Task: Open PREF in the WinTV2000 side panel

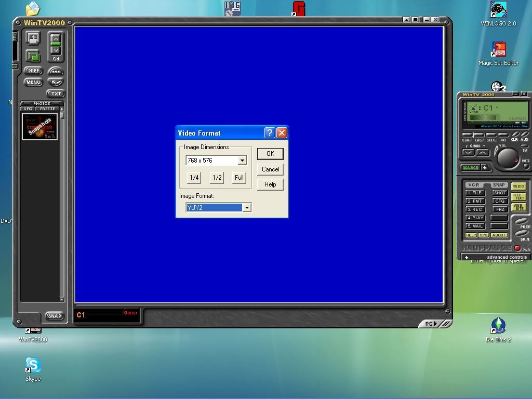Action: (33, 71)
